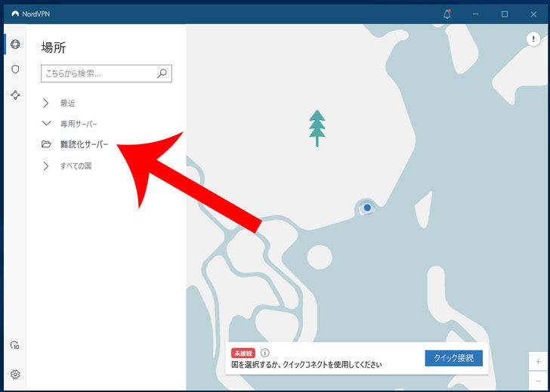The width and height of the screenshot is (550, 392).
Task: Click the こちらから検索 search field
Action: 97,73
